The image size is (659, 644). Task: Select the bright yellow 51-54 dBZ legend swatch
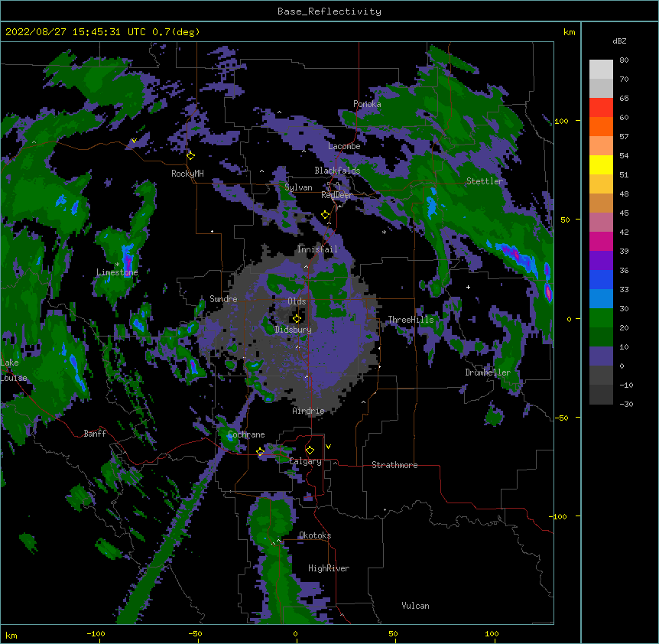pos(601,164)
